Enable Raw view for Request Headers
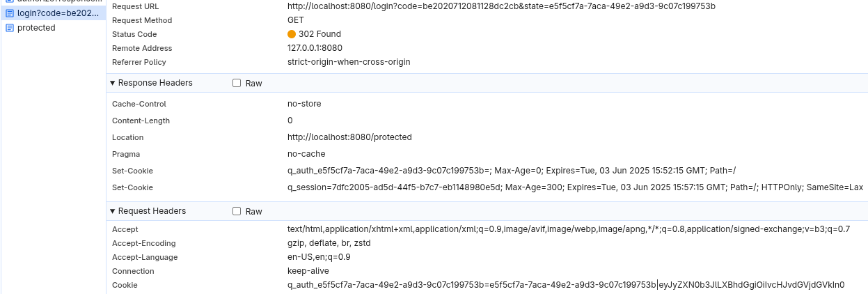868x294 pixels. point(237,211)
